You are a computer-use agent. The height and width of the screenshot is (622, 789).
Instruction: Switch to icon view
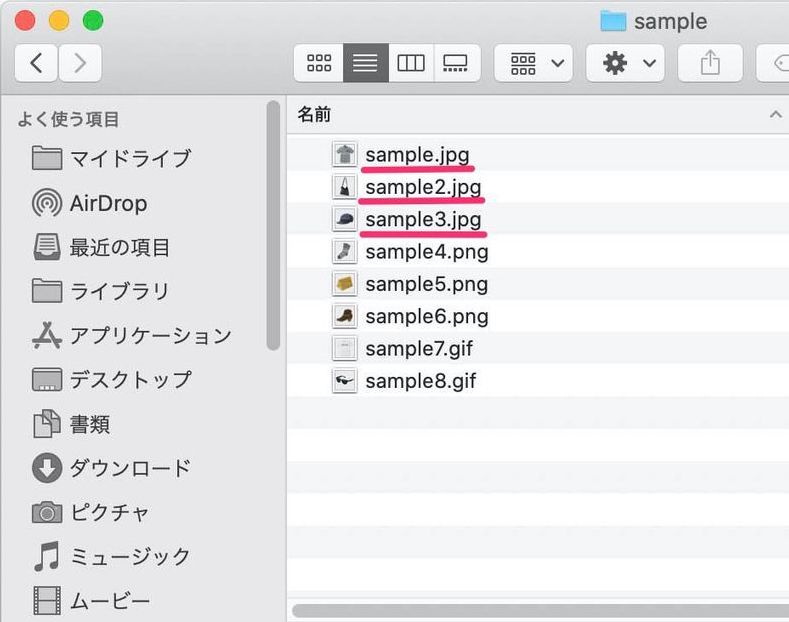click(x=319, y=63)
